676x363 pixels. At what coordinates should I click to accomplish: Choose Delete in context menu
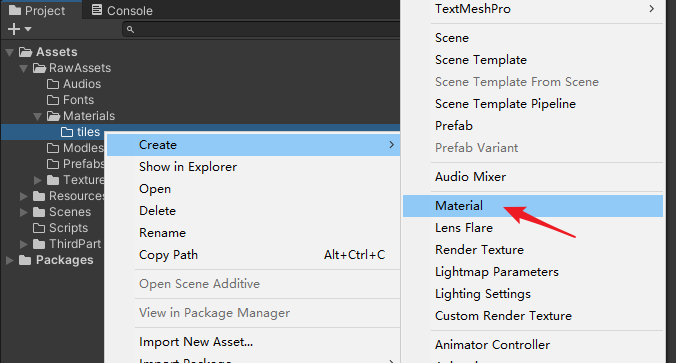click(x=253, y=211)
